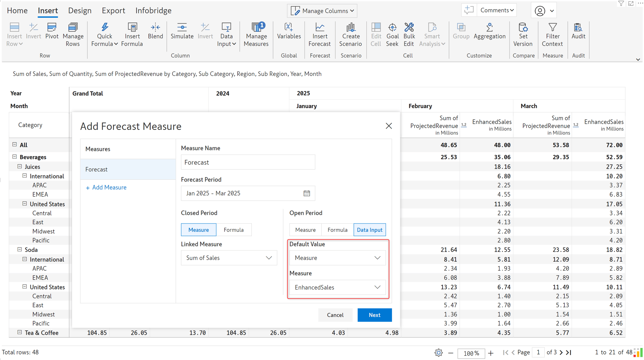Click the Measure Name input field
This screenshot has width=644, height=360.
[248, 162]
